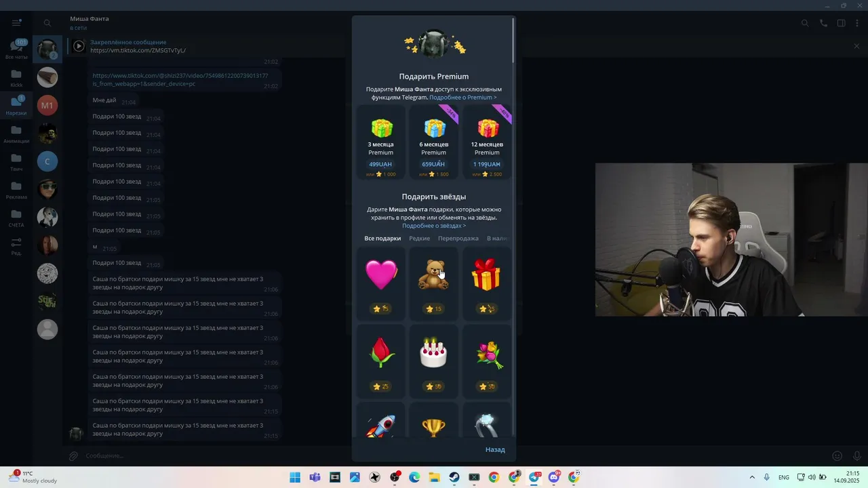868x488 pixels.
Task: Click the Сообщение input field
Action: tap(454, 456)
